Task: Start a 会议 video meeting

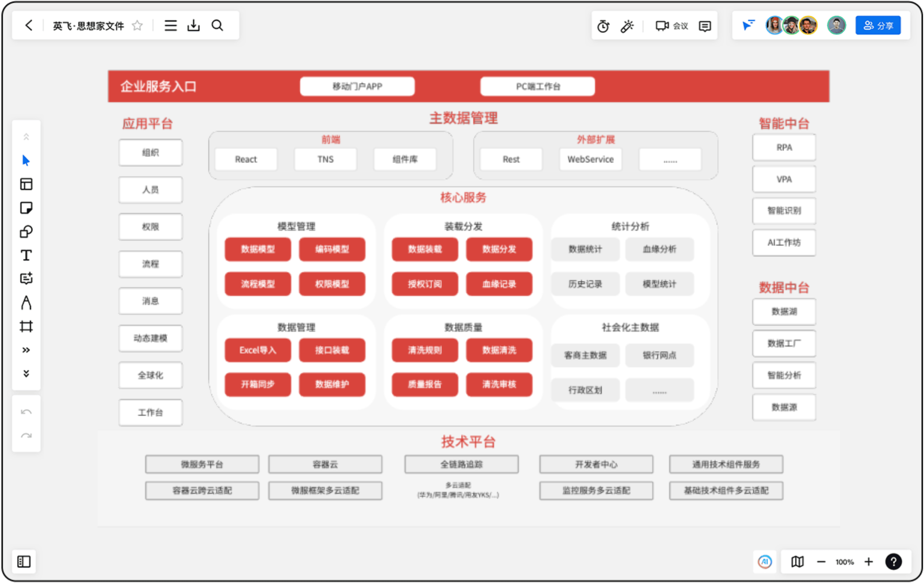Action: 672,26
